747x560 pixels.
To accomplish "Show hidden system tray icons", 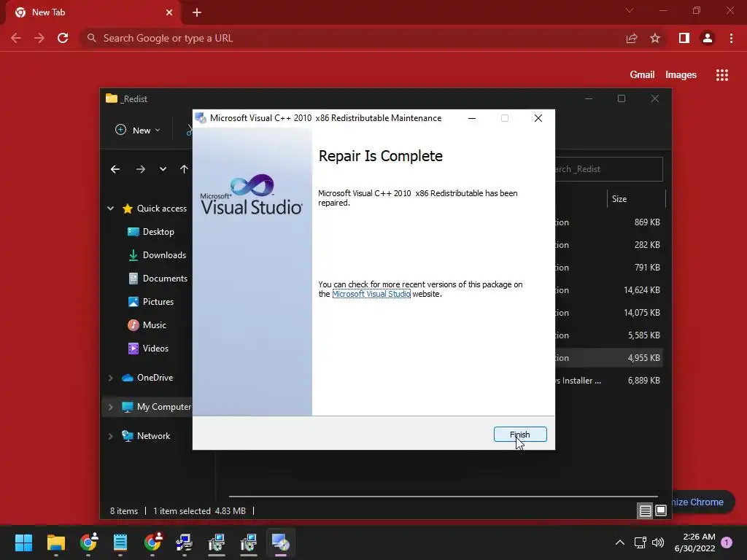I will tap(620, 542).
